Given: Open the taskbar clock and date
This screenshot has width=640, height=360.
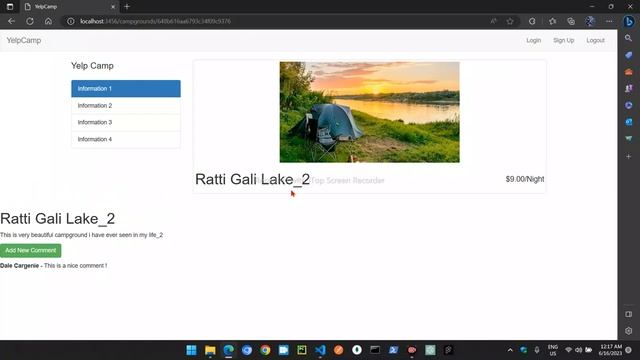Looking at the screenshot, I should 611,350.
